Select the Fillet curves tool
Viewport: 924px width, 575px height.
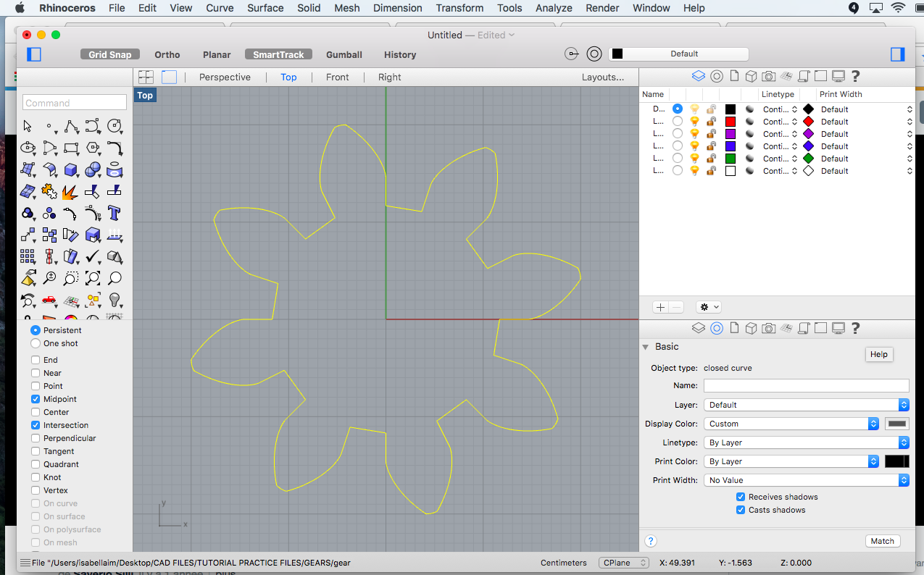[114, 148]
